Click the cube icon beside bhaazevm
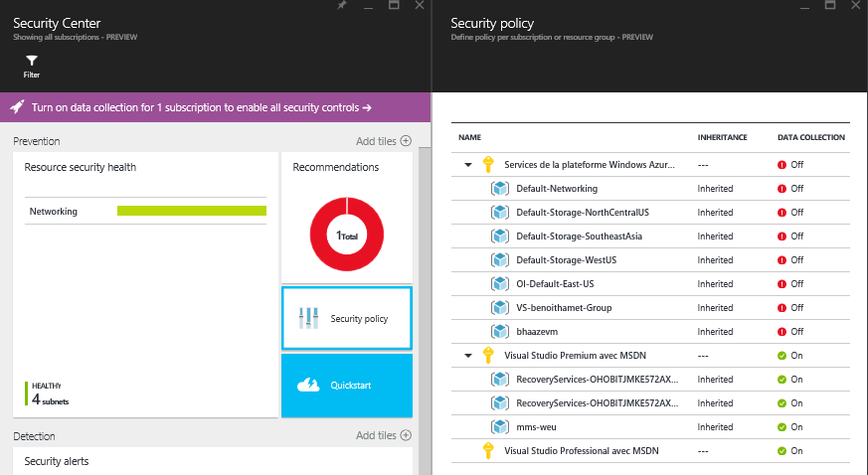Screen dimensions: 868x475 500,331
